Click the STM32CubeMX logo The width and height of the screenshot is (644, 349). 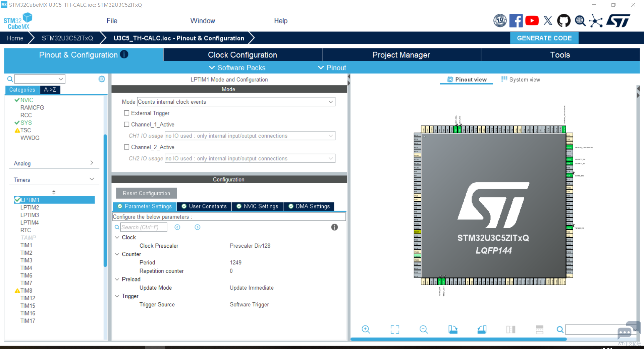click(18, 21)
